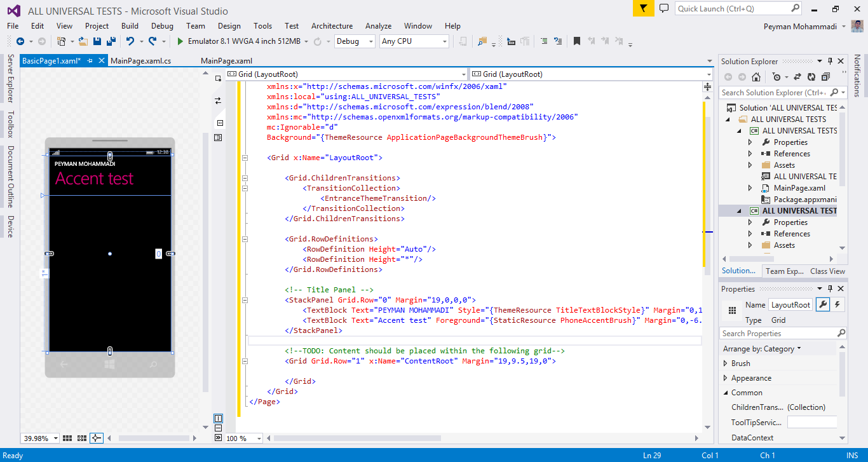Start debugging with the green play icon
The width and height of the screenshot is (868, 462).
[180, 41]
